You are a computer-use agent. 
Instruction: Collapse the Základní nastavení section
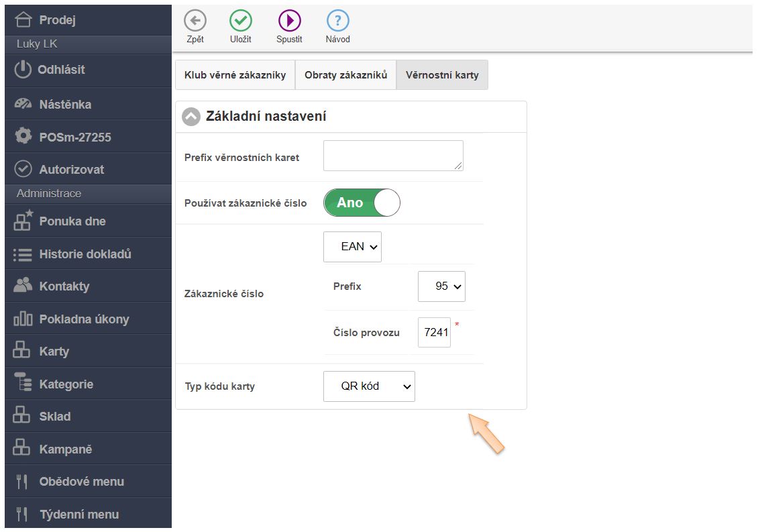pos(191,117)
